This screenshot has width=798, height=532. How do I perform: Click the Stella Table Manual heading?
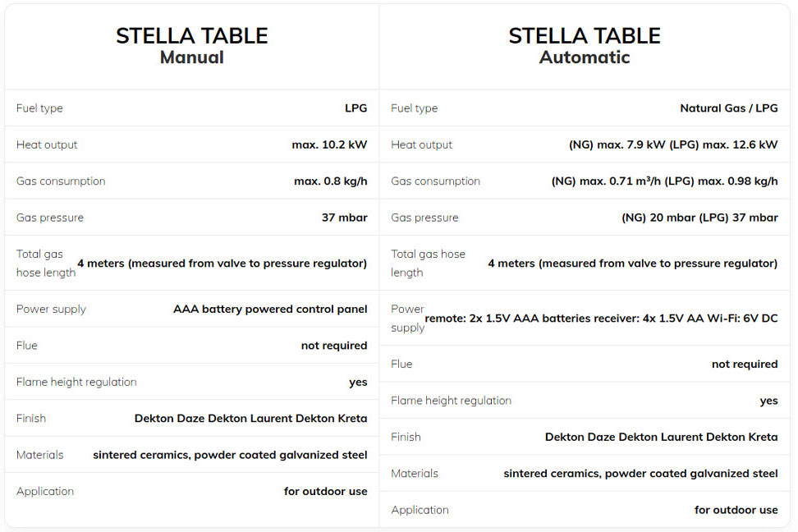[191, 46]
